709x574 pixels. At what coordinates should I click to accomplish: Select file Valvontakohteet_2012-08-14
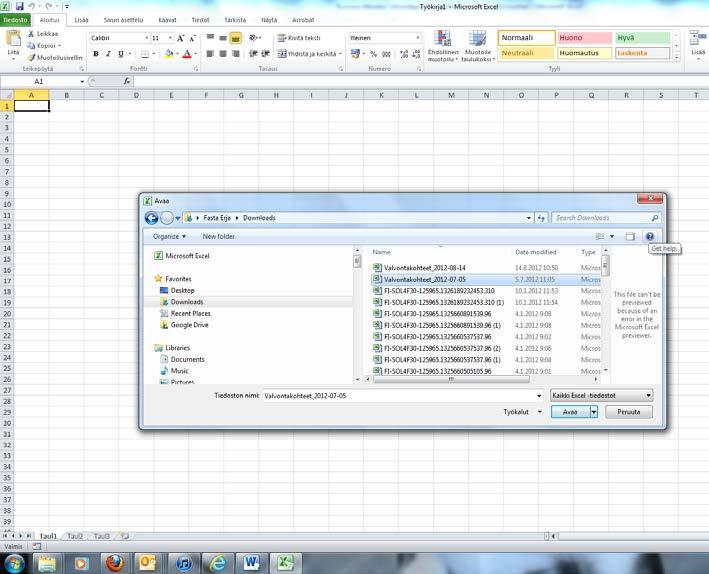[x=424, y=268]
